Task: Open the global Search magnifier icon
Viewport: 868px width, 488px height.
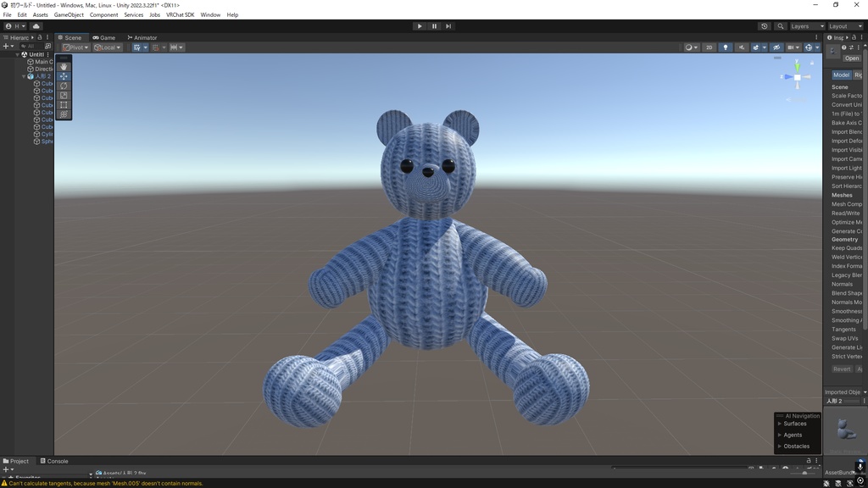Action: coord(781,26)
